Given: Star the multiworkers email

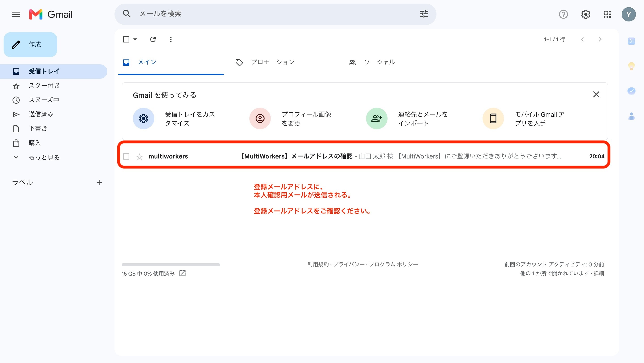Looking at the screenshot, I should point(139,156).
